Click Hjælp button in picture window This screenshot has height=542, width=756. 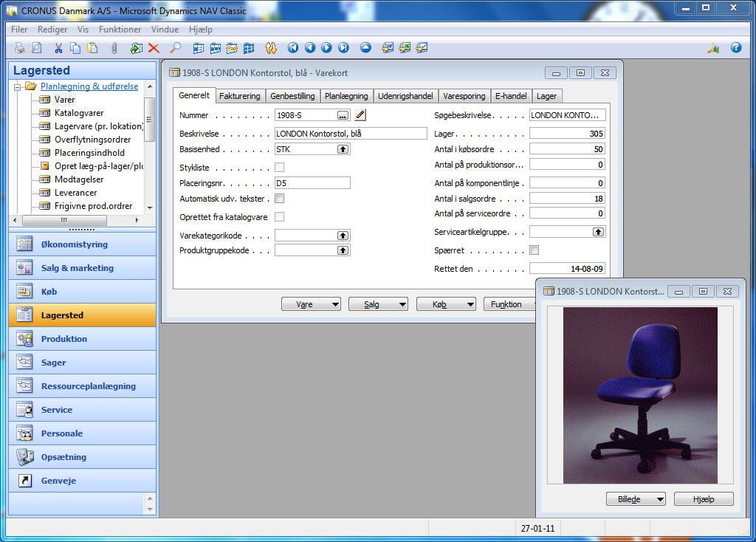(704, 499)
